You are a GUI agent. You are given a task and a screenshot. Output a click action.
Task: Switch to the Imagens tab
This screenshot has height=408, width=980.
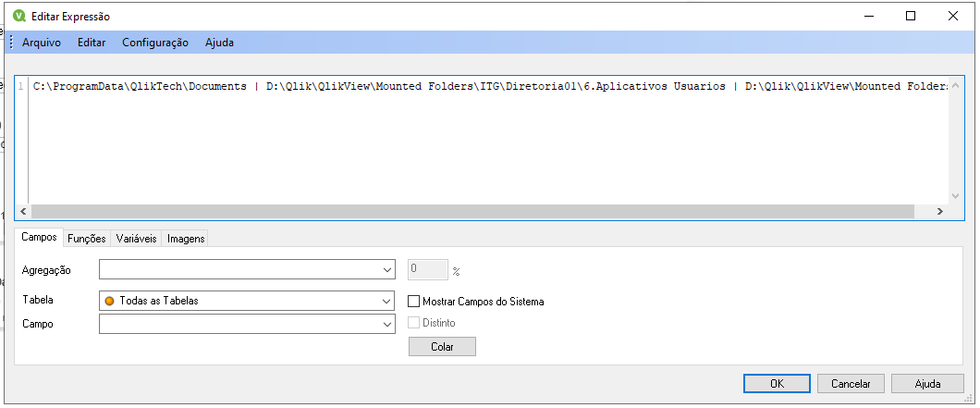pos(186,239)
